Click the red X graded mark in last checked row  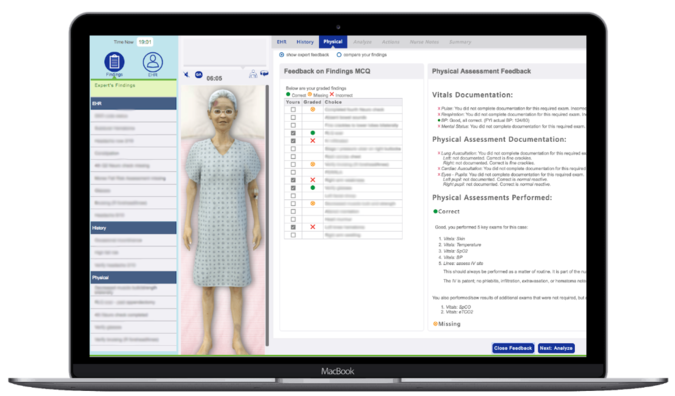[x=313, y=227]
